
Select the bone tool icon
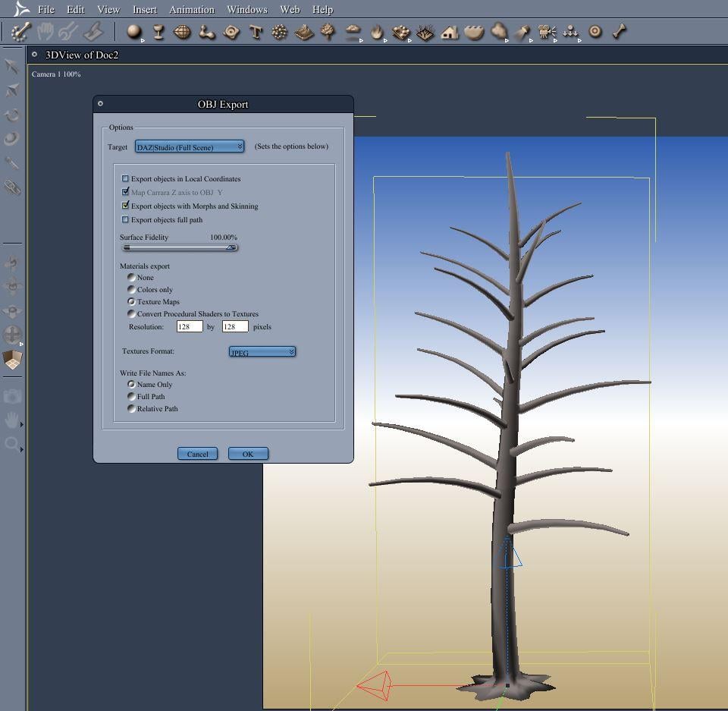pyautogui.click(x=620, y=32)
